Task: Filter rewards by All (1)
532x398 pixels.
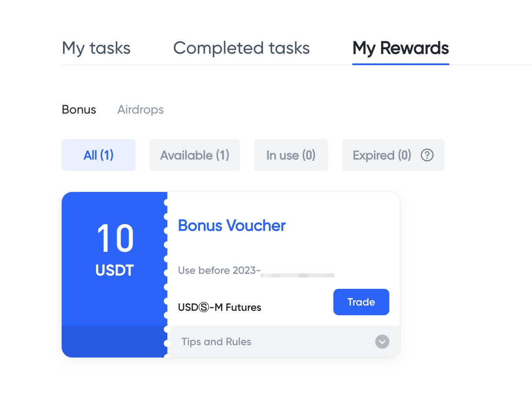Action: tap(99, 155)
